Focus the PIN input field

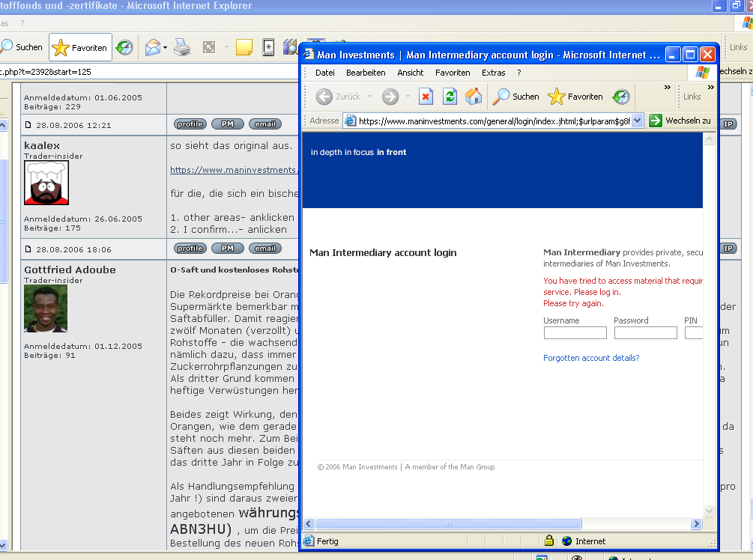tap(694, 332)
